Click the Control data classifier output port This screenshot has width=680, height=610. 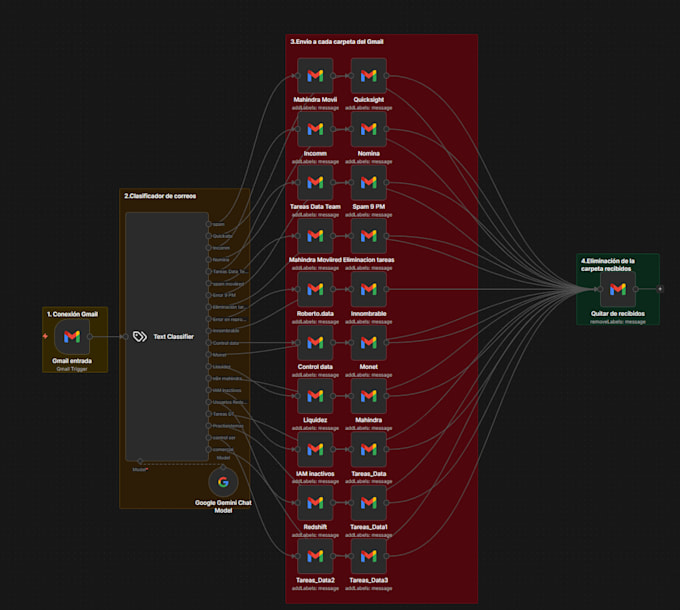click(x=209, y=343)
